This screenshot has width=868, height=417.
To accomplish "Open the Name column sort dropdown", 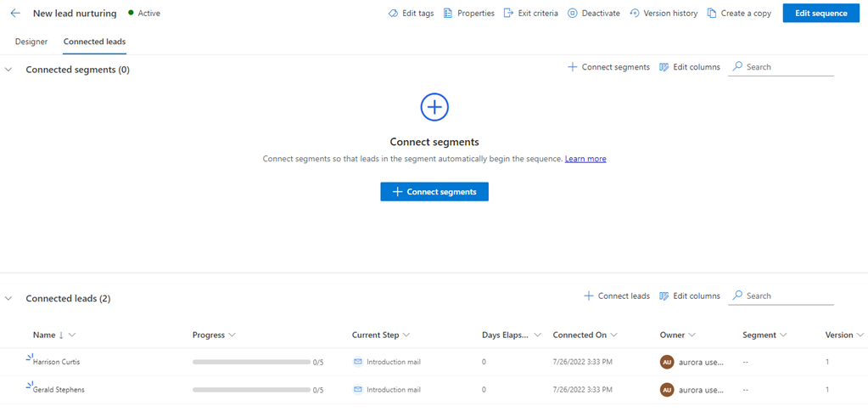I will [71, 335].
